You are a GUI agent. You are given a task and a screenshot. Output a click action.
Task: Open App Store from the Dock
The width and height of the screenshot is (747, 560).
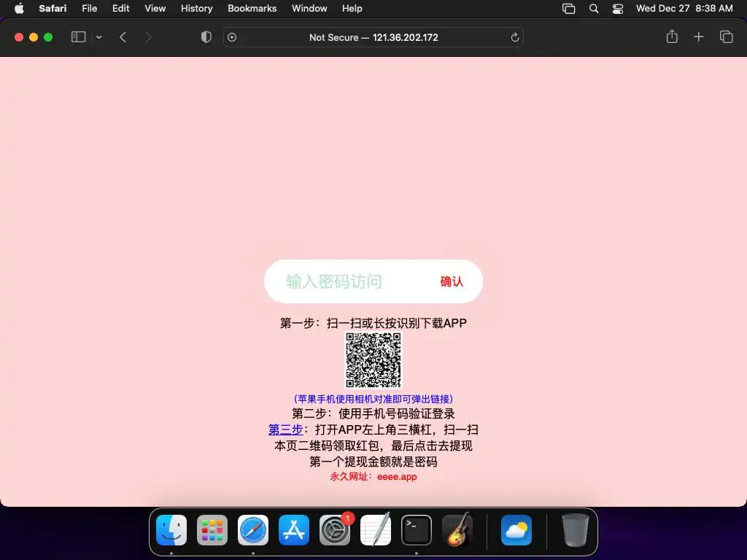pyautogui.click(x=294, y=530)
